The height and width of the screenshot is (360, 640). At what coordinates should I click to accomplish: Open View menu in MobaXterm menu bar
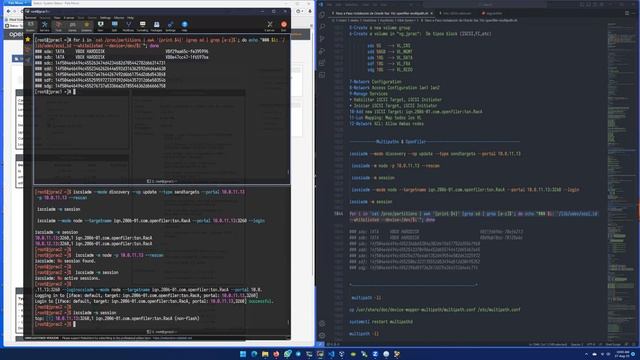[57, 18]
